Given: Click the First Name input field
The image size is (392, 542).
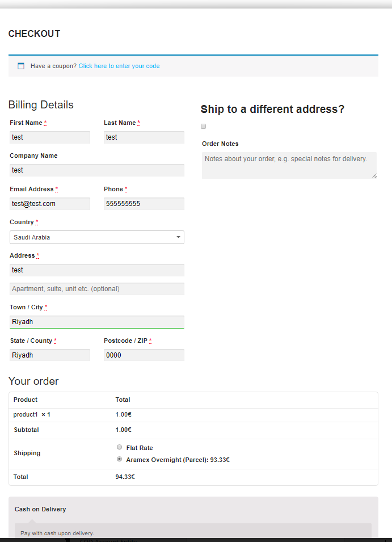Looking at the screenshot, I should point(49,137).
